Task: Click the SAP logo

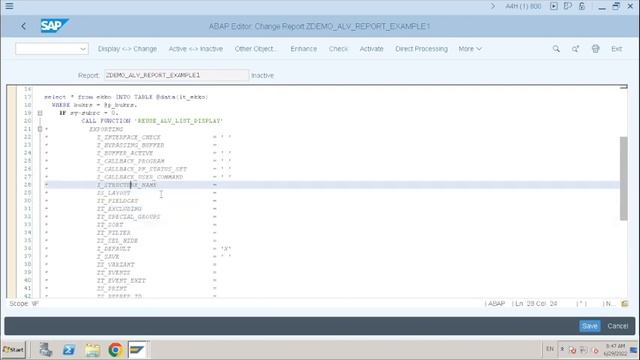Action: [x=54, y=26]
